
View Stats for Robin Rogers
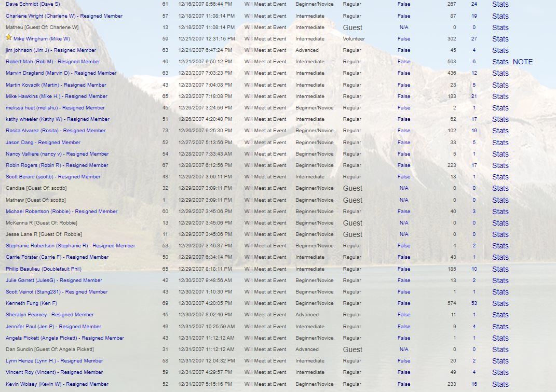500,165
